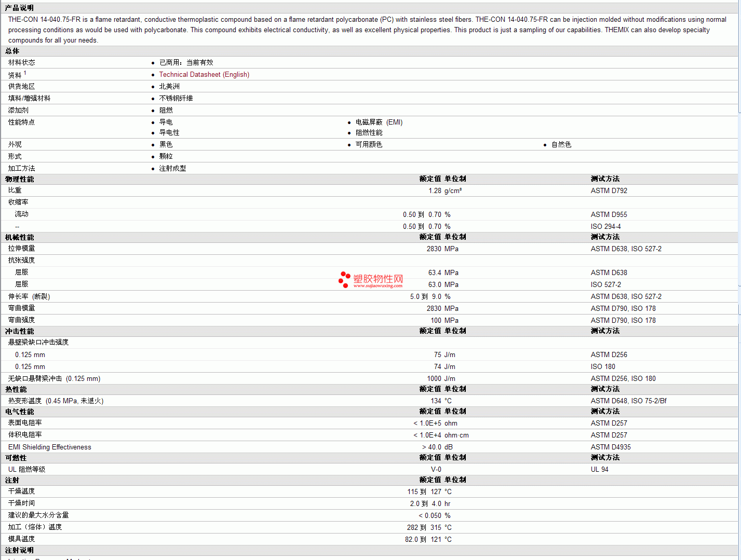Select the ASTM D648, ISO 75-2/Bf method
The image size is (741, 560).
point(629,401)
